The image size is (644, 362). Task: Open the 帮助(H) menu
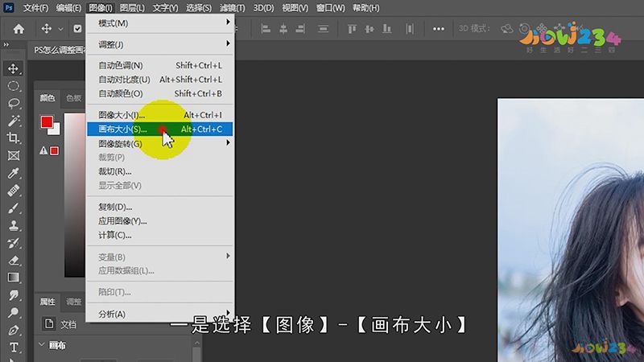[x=366, y=8]
